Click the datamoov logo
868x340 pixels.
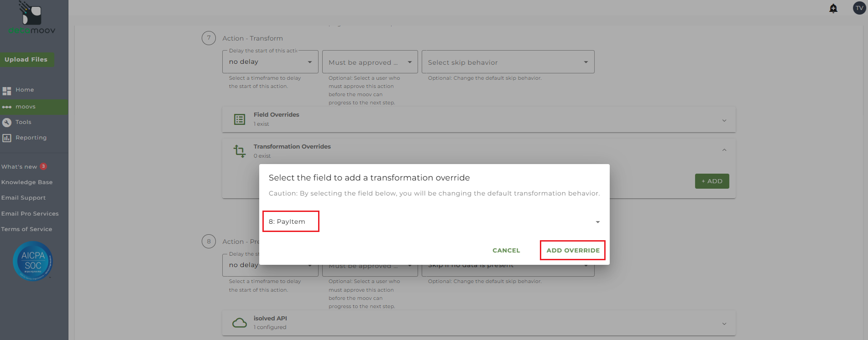pyautogui.click(x=32, y=18)
